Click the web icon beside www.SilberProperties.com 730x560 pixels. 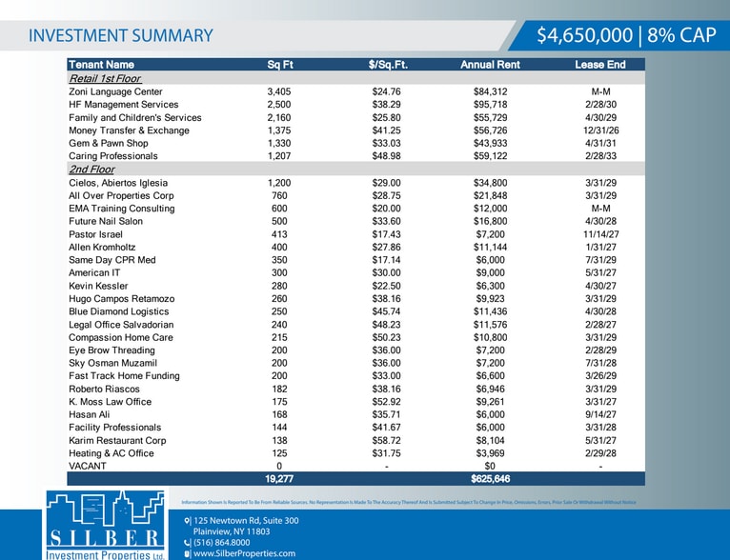(187, 553)
